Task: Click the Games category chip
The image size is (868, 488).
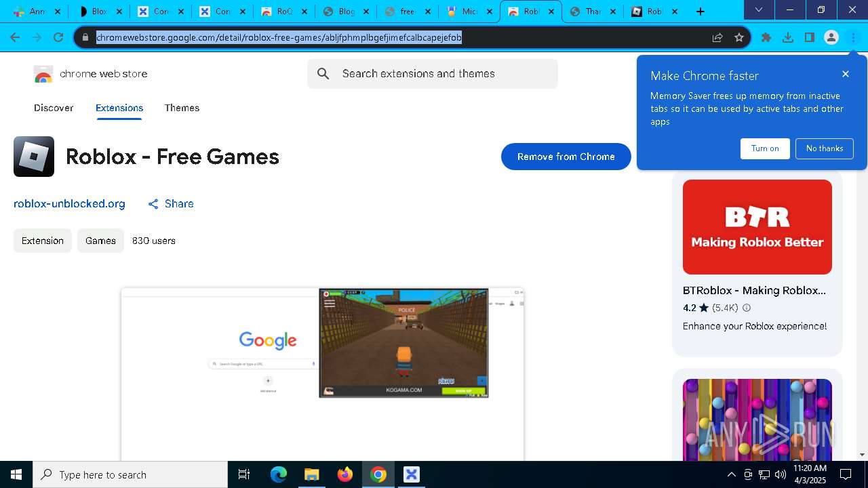Action: pos(100,241)
